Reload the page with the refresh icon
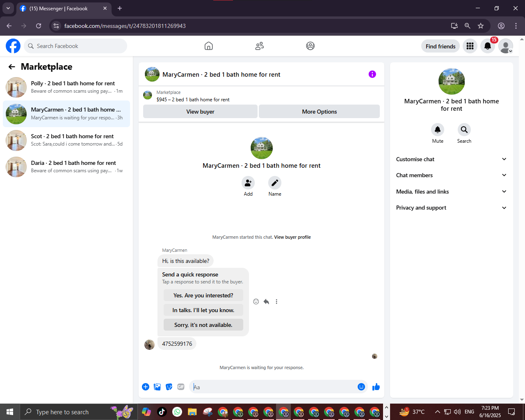 point(39,26)
